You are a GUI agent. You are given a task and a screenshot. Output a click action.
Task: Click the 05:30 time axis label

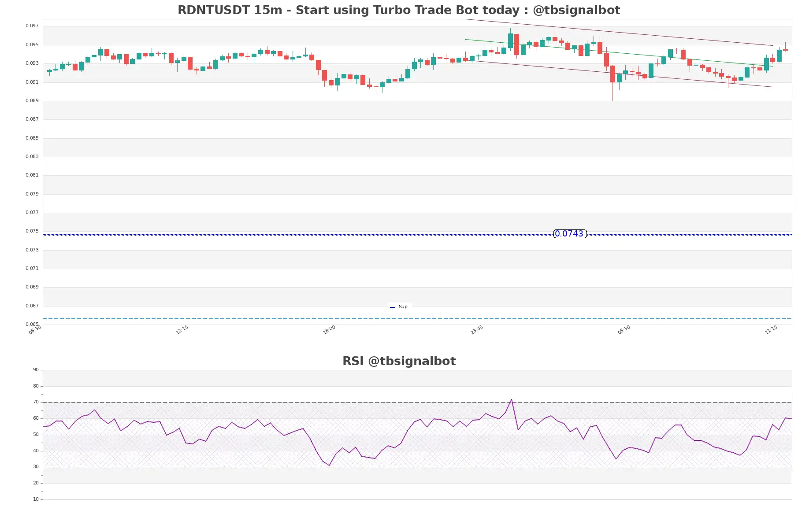(x=624, y=330)
